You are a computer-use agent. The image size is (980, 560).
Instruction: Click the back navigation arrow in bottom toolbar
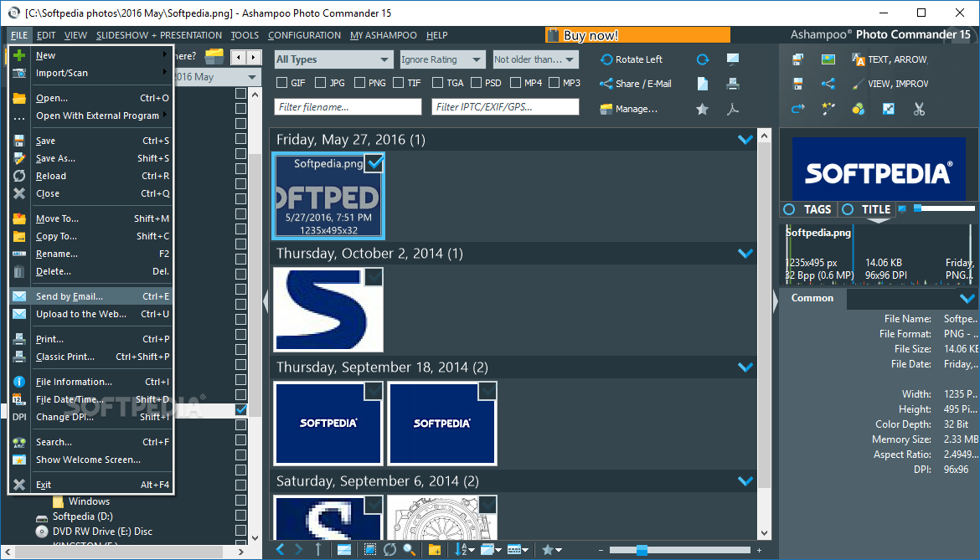click(x=280, y=549)
